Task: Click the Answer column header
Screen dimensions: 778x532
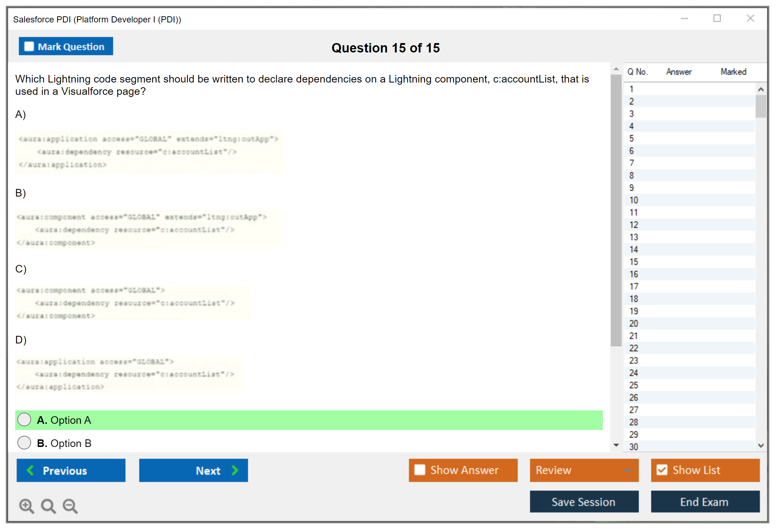Action: coord(679,72)
